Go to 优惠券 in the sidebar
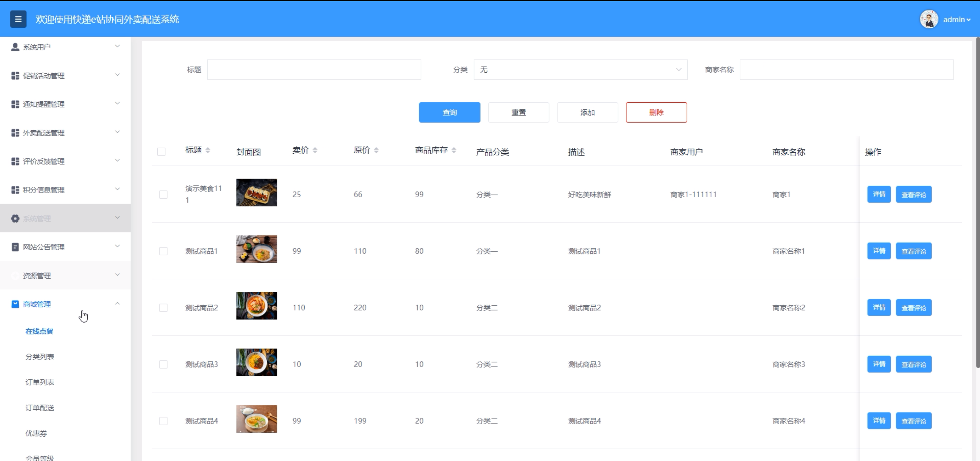 36,433
